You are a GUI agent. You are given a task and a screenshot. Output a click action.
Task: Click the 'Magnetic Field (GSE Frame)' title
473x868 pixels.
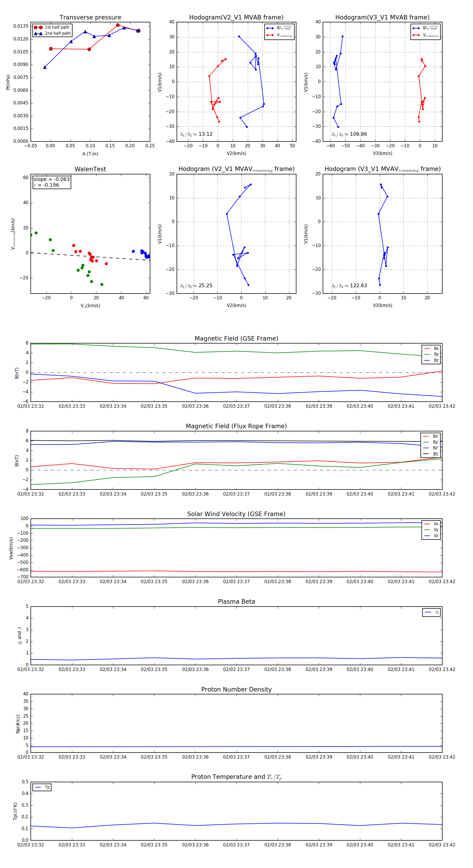coord(236,339)
